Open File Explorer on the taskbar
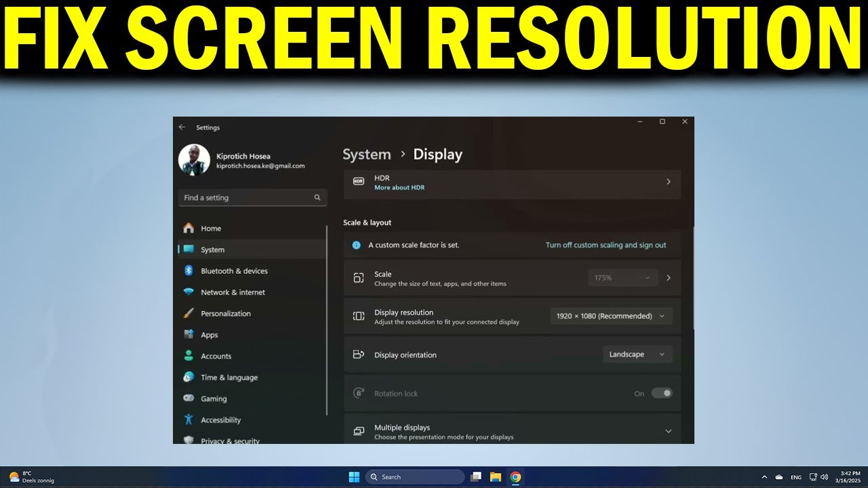The image size is (868, 488). tap(496, 477)
